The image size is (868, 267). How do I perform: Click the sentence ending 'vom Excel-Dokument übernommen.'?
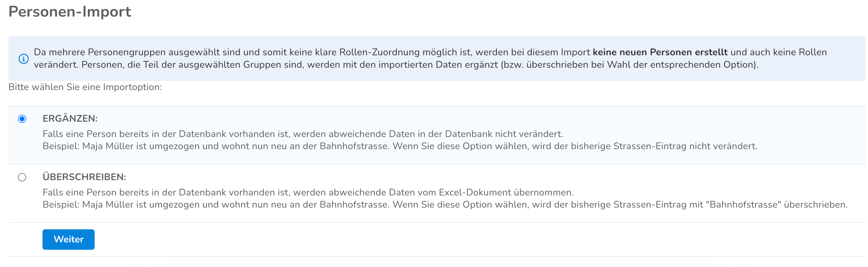coord(308,193)
